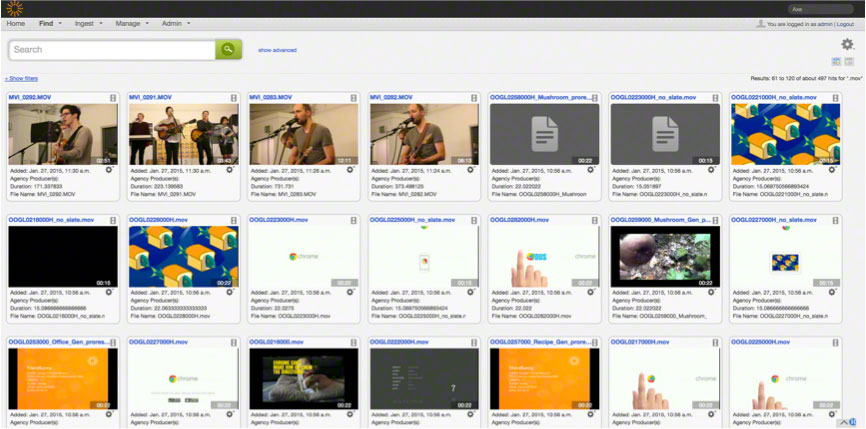
Task: Open gear menu on OOGL0227000H_no_slate.mov card
Action: (832, 292)
